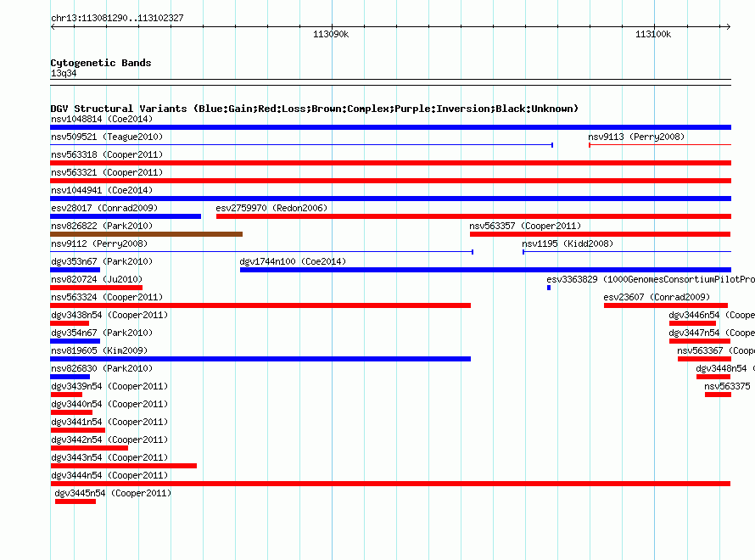The image size is (755, 560).
Task: Select the dgv3448n54 variant label
Action: point(725,368)
